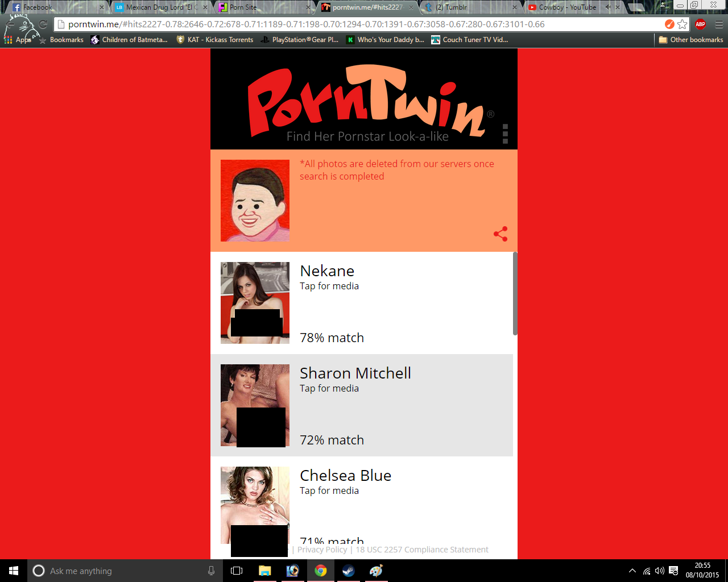Click the share icon in the orange panel

tap(500, 234)
